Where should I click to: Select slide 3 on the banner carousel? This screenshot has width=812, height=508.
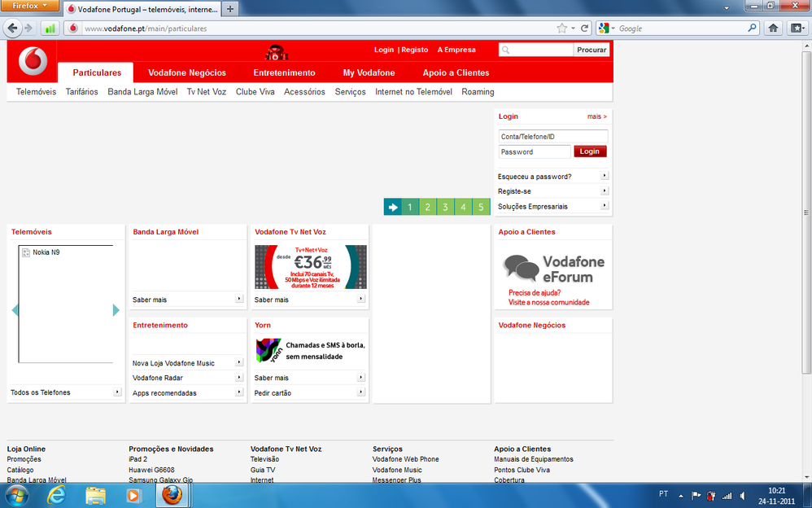coord(444,206)
